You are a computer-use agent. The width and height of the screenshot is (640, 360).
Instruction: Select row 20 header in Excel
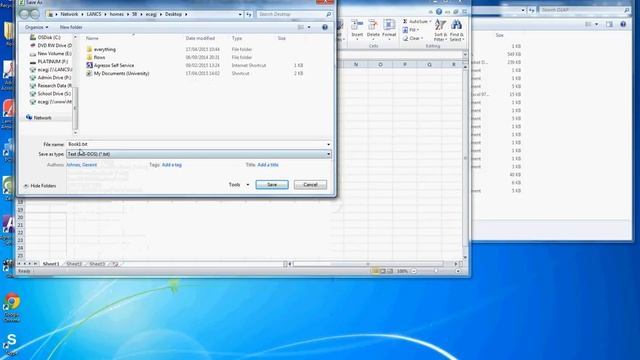click(20, 218)
